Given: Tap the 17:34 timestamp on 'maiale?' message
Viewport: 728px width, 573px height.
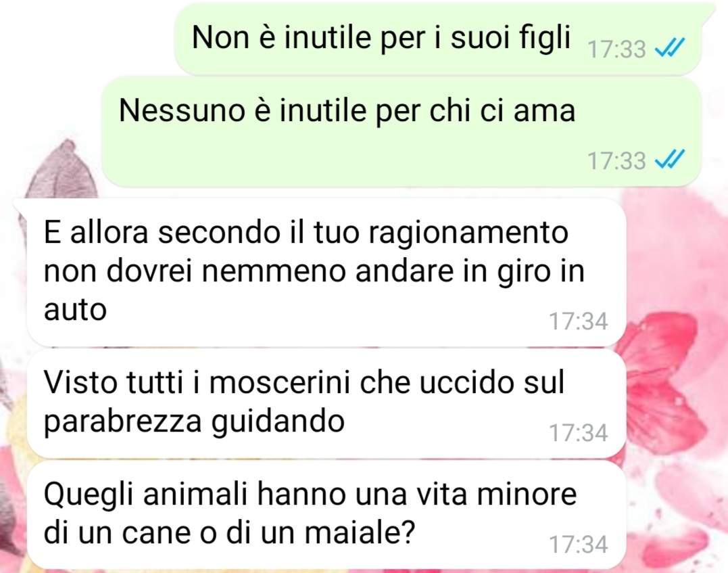Looking at the screenshot, I should pyautogui.click(x=578, y=544).
